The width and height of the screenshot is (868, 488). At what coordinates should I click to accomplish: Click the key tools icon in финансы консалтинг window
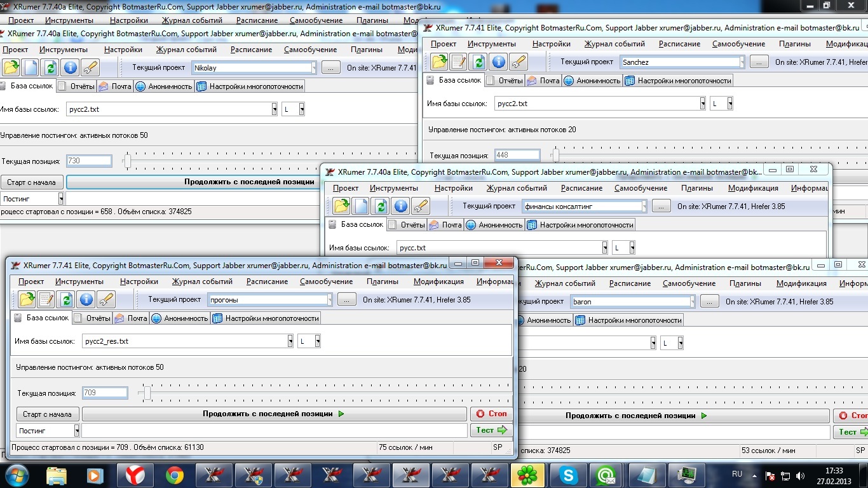point(421,206)
